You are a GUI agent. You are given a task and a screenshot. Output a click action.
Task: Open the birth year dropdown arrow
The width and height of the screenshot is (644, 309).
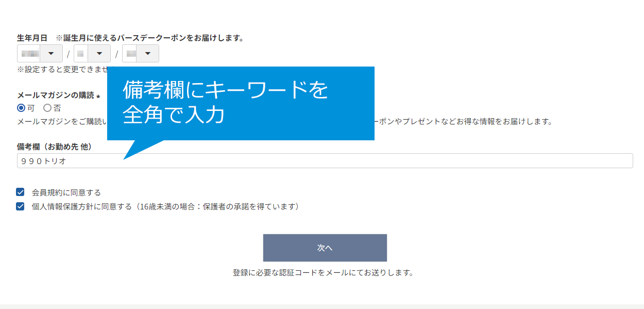point(51,54)
